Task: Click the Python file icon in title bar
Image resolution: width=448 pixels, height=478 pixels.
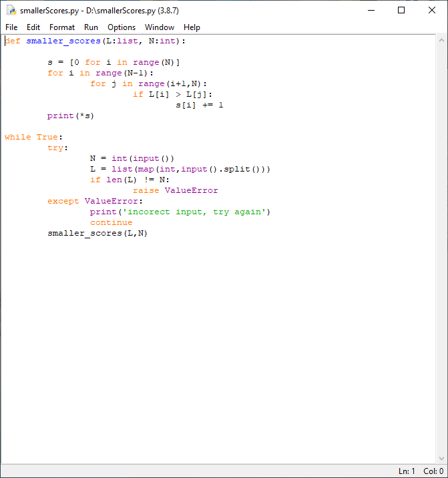Action: click(x=11, y=11)
